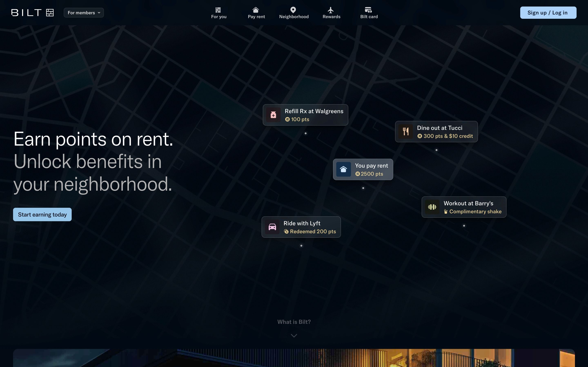Click the building image thumbnail at bottom

pos(294,358)
